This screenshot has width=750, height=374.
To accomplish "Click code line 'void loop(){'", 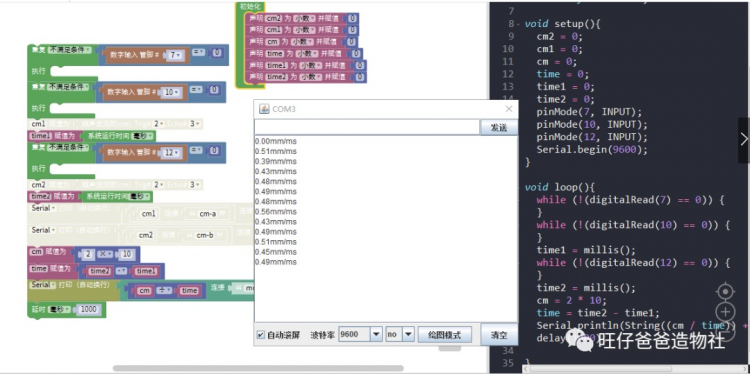I will coord(560,187).
